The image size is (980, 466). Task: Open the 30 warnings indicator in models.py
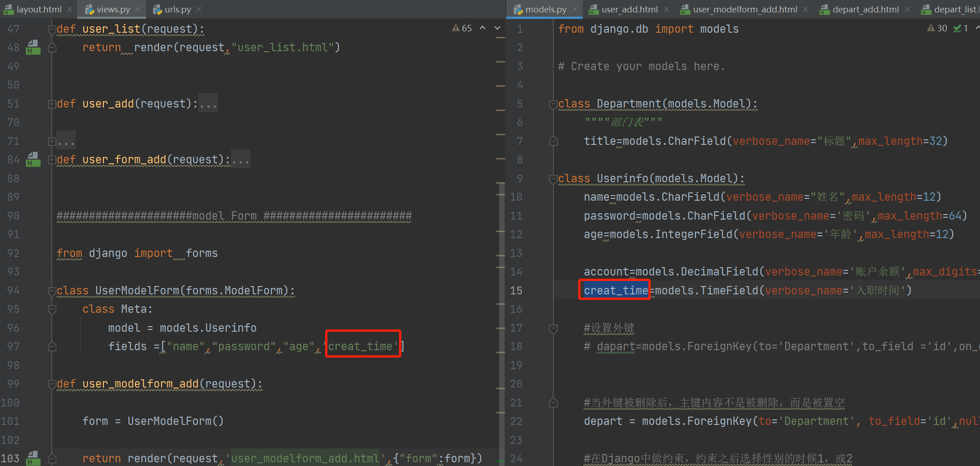(x=937, y=28)
